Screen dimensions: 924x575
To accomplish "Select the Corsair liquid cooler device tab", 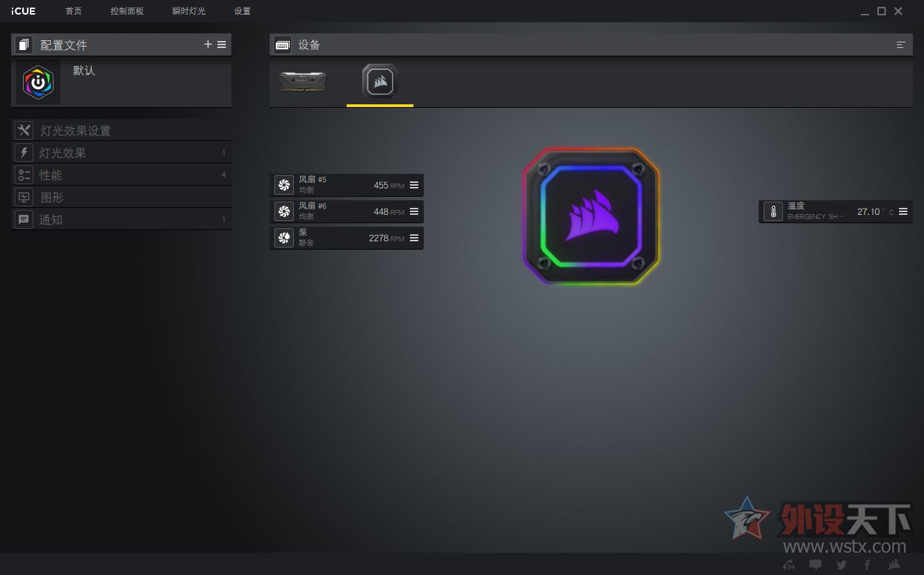I will (x=379, y=81).
